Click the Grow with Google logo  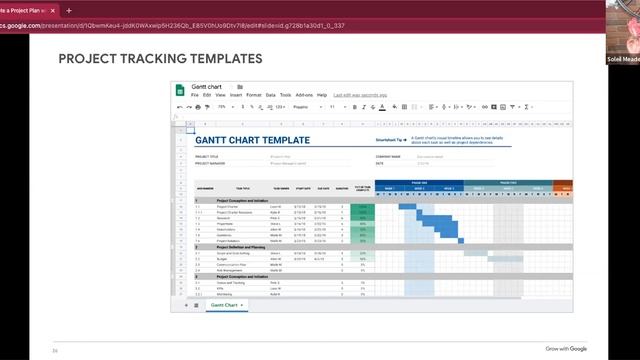(x=566, y=349)
